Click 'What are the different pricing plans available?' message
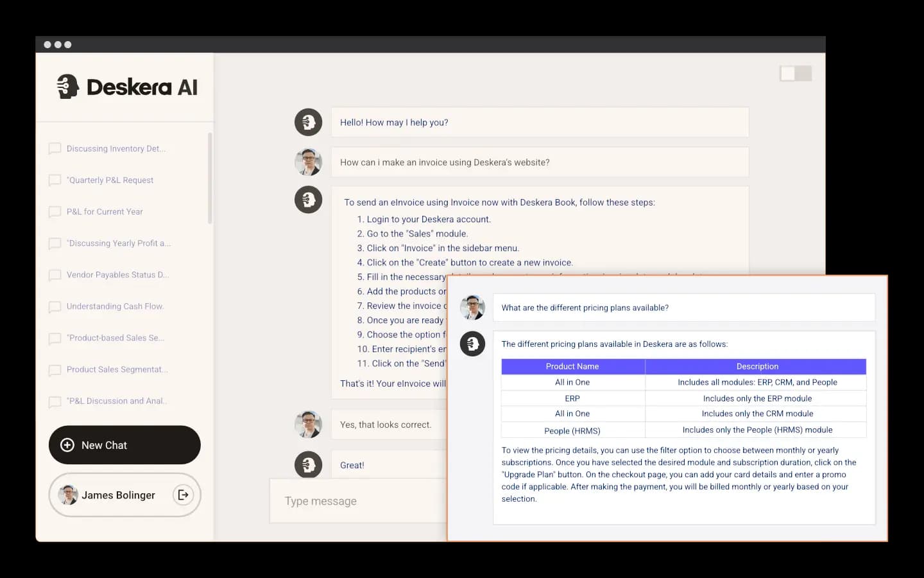The image size is (924, 578). click(684, 308)
